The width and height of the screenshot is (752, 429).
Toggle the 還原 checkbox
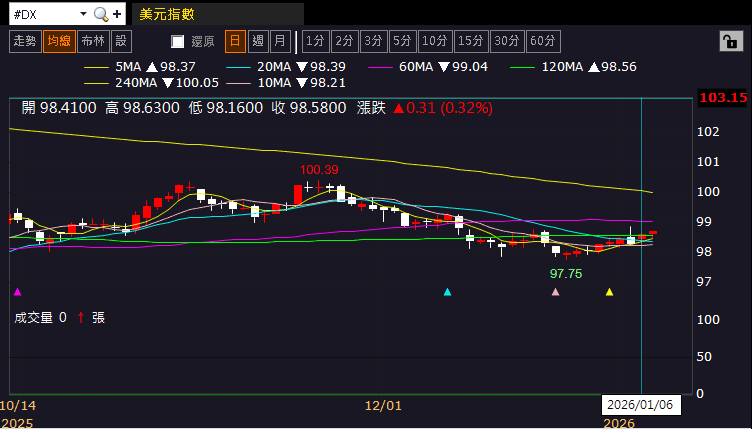coord(178,41)
